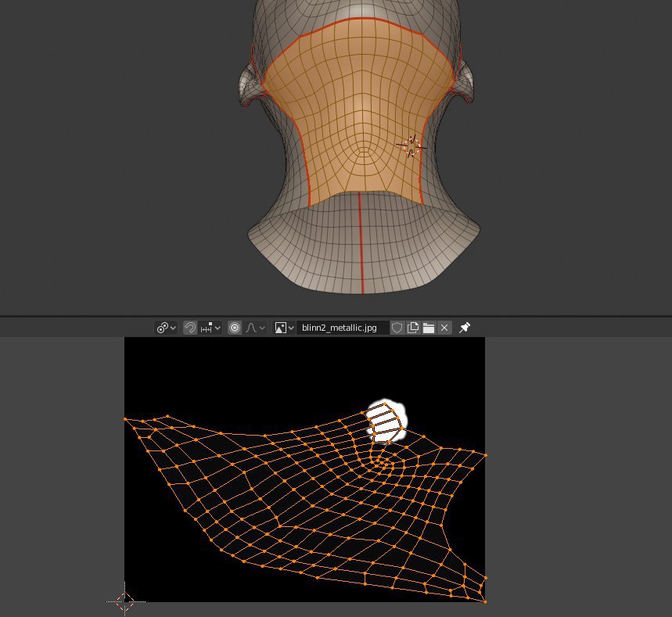This screenshot has width=672, height=617.
Task: Open the image browse dropdown icon
Action: point(284,328)
